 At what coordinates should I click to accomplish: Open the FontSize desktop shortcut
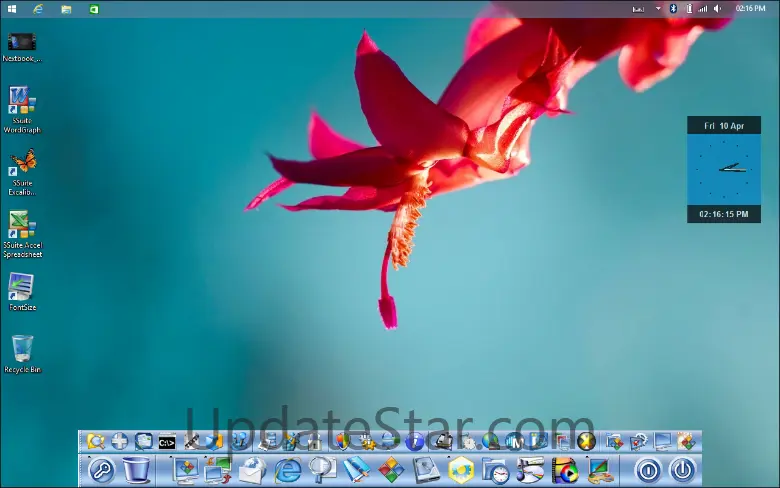[22, 292]
